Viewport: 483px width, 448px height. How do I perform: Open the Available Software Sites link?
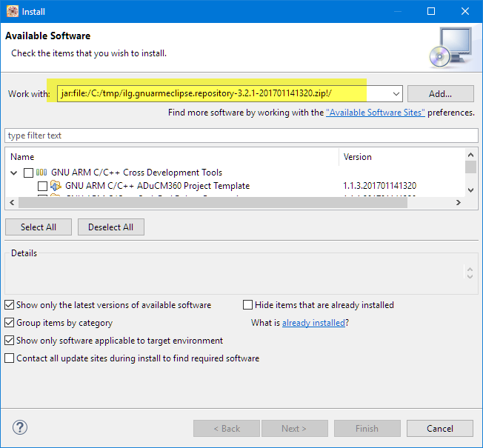tap(376, 113)
